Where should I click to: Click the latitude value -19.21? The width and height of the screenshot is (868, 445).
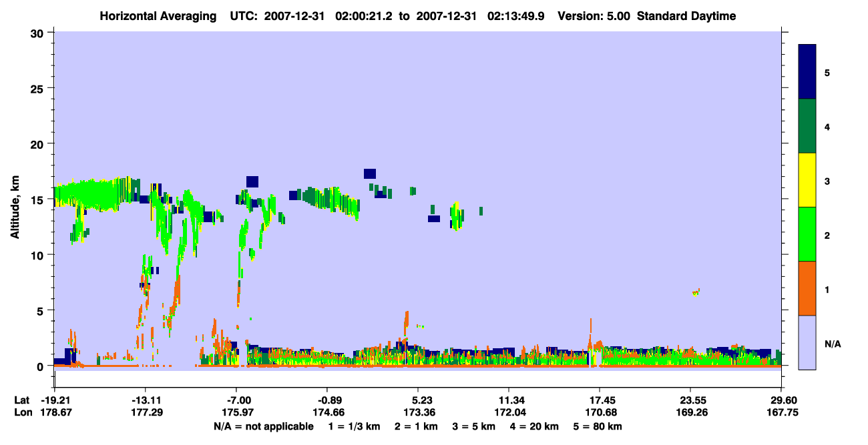pos(55,400)
